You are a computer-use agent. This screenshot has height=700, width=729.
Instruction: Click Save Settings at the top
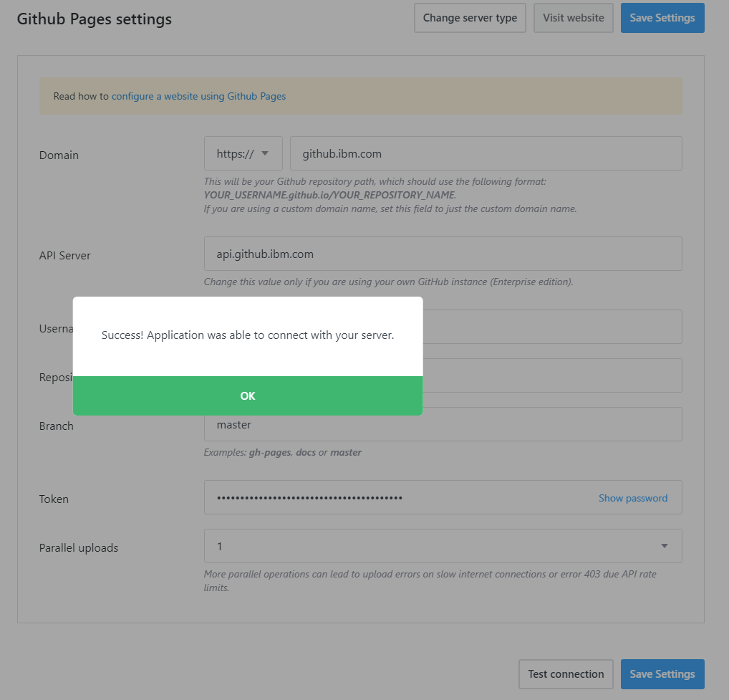(x=662, y=17)
